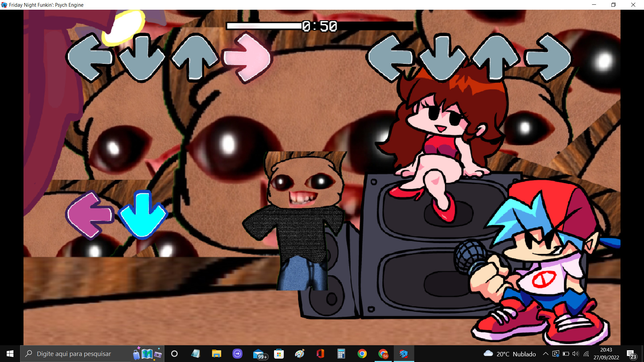Open the Notepad taskbar icon

click(x=196, y=354)
